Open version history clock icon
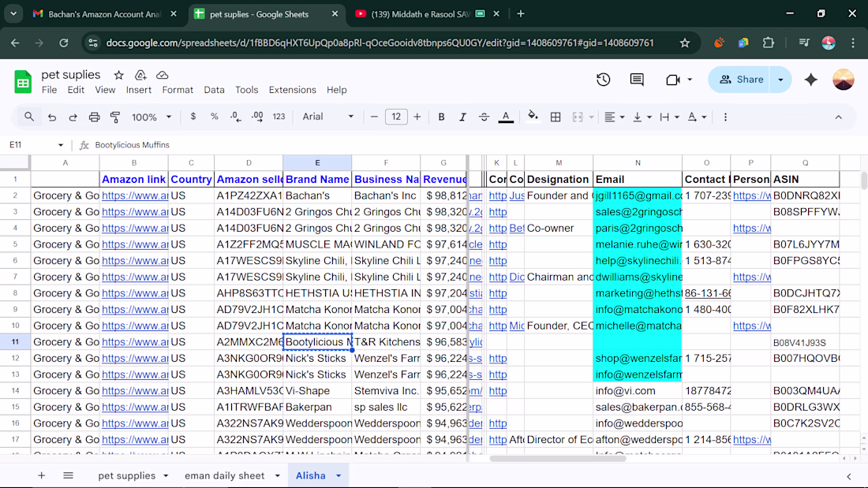Screen dimensions: 868x488 604,80
